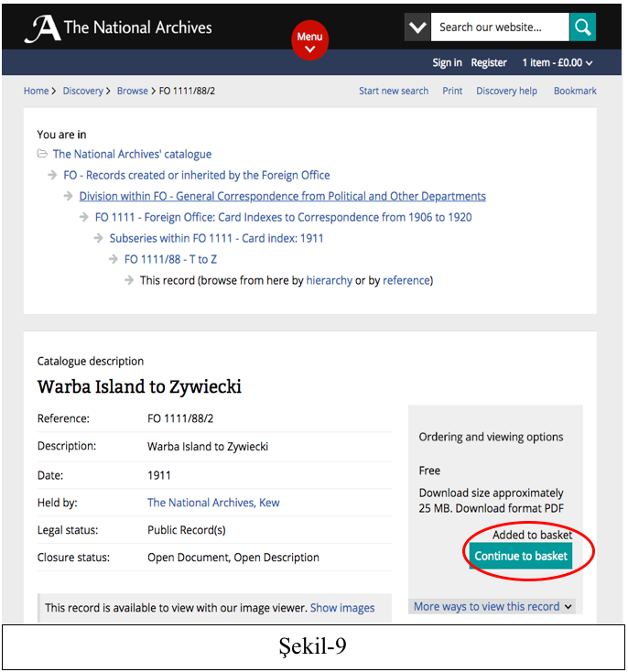Viewport: 628px width, 672px height.
Task: Go to Home breadcrumb
Action: 36,91
